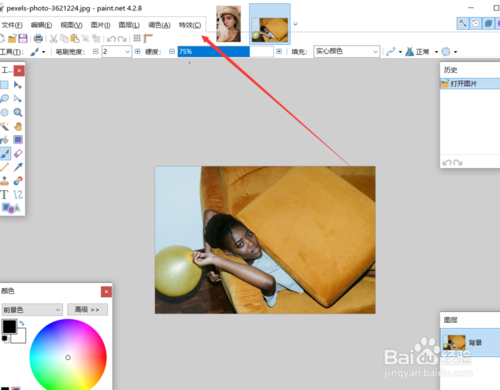Select the Move Selected Pixels tool
500x390 pixels.
[18, 85]
